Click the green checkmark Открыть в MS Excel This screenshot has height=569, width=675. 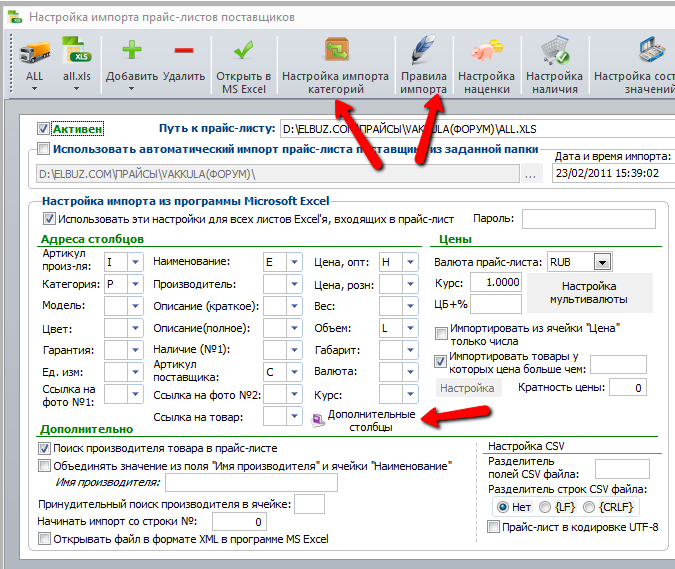click(x=243, y=50)
